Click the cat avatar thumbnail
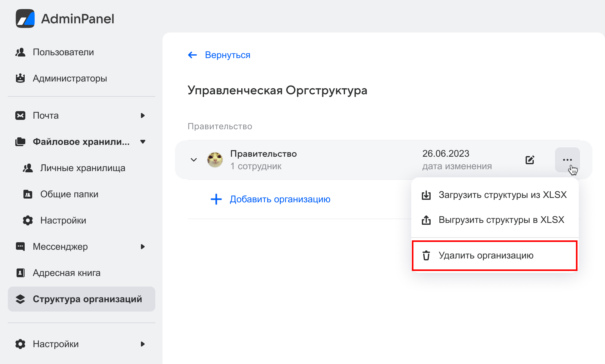The height and width of the screenshot is (364, 605). (x=215, y=160)
